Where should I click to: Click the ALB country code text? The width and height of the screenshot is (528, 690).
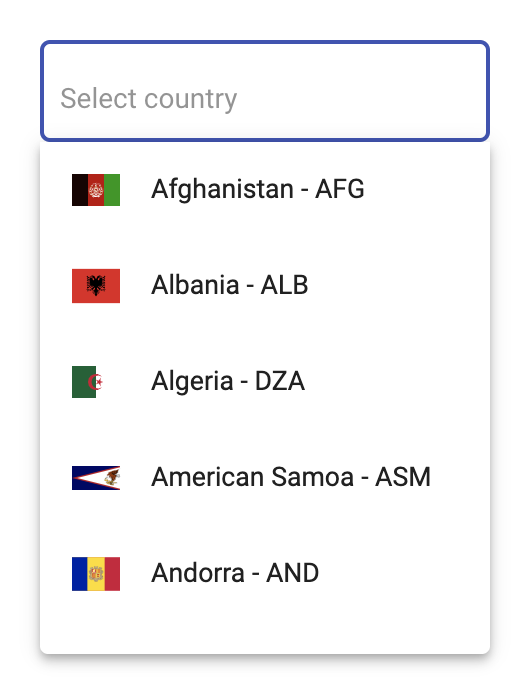coord(284,285)
